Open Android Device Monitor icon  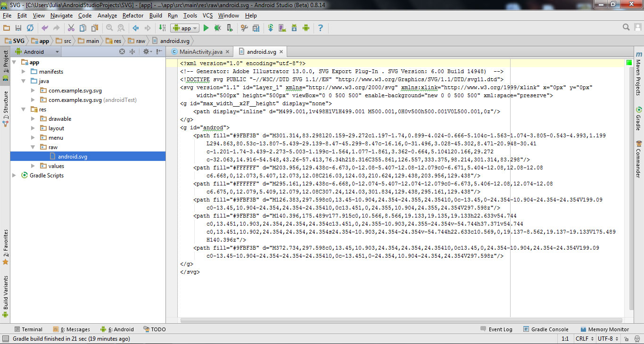[x=305, y=28]
